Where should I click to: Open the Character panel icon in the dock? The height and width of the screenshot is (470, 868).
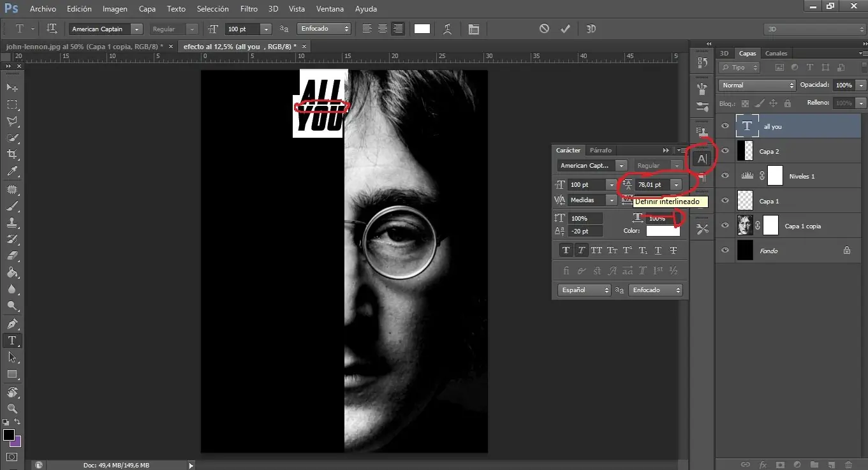click(702, 158)
